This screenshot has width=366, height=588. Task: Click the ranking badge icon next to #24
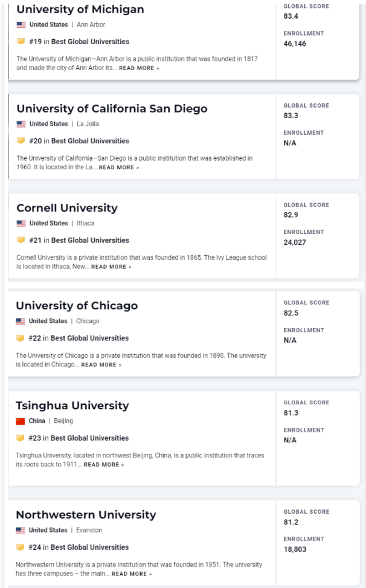(21, 548)
